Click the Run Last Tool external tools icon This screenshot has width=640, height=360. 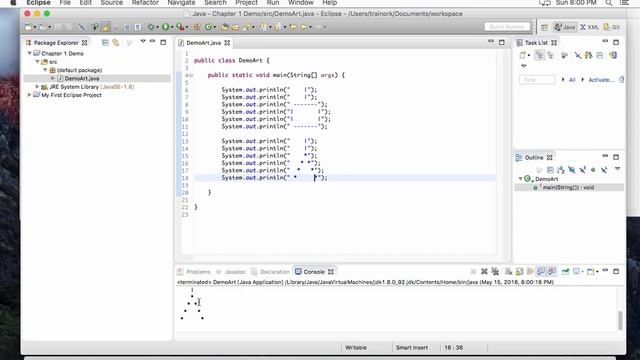(180, 27)
